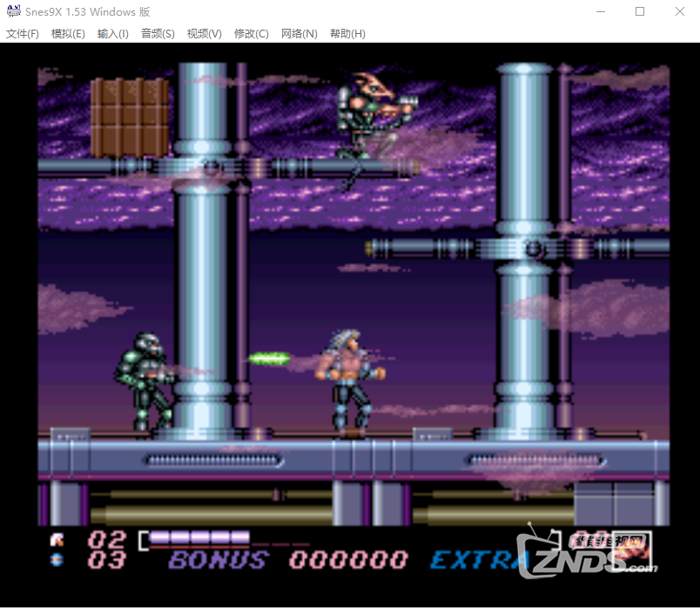The width and height of the screenshot is (700, 608).
Task: Click the blue orb icon beside 03
Action: click(57, 560)
